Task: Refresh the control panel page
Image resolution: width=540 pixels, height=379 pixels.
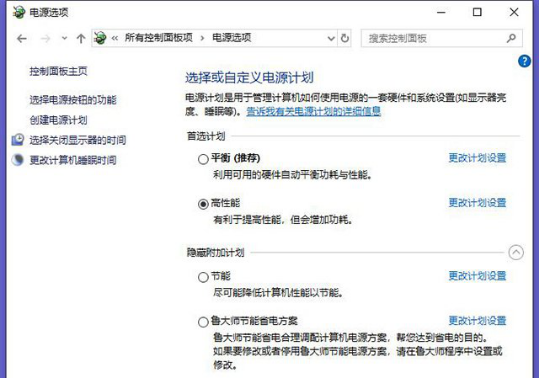Action: (345, 38)
